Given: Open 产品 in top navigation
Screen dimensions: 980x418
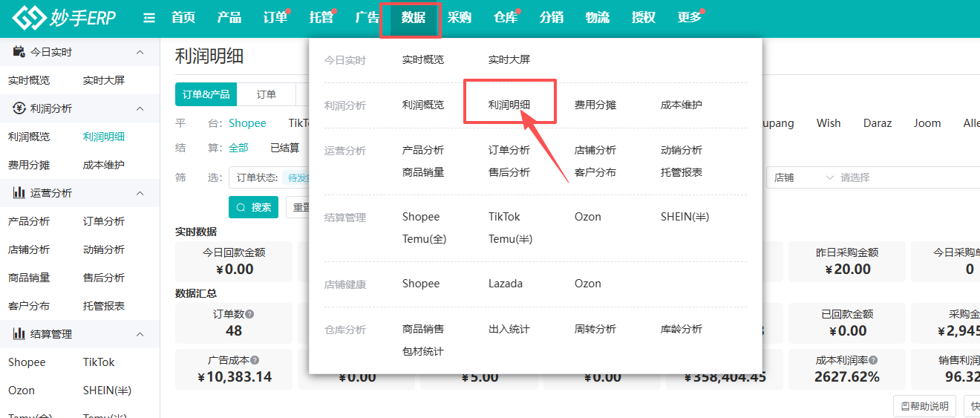Looking at the screenshot, I should coord(229,18).
